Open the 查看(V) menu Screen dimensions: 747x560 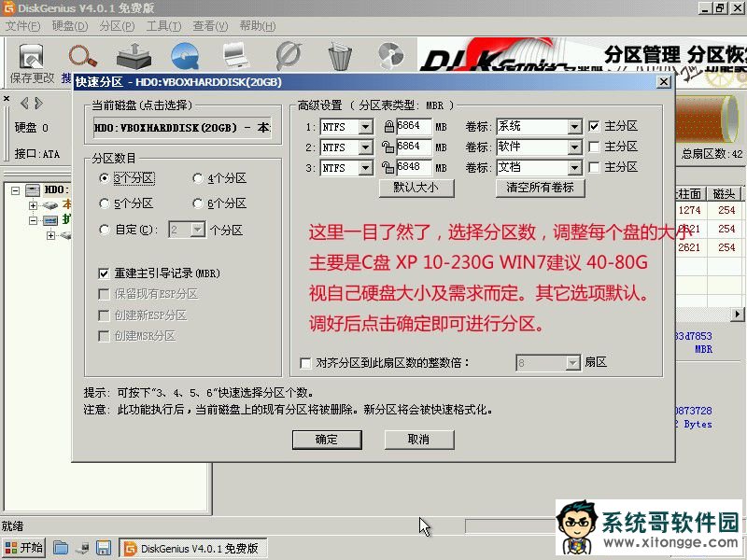210,26
